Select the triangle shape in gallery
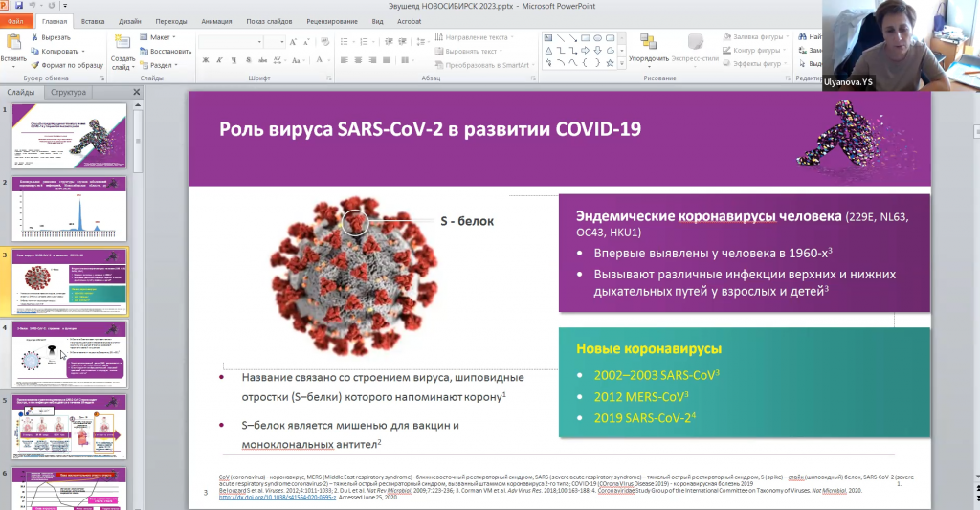 [548, 51]
